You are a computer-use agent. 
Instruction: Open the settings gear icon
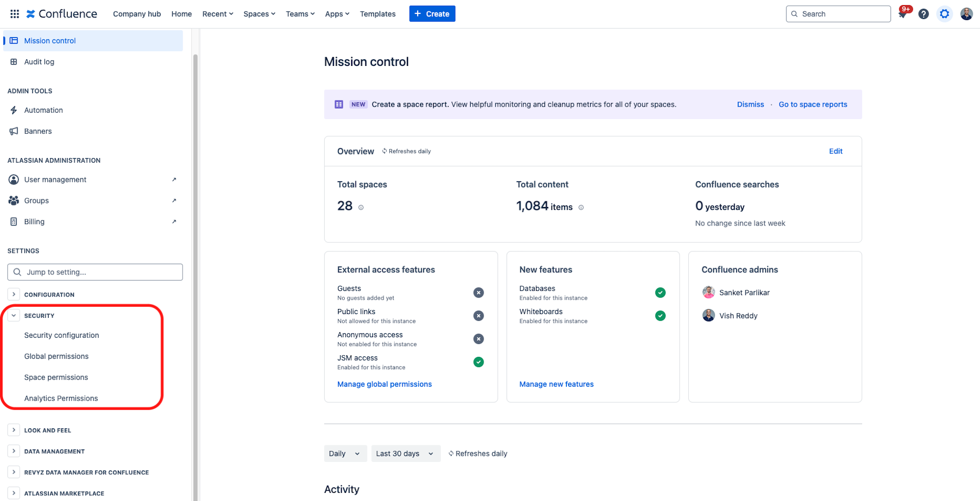944,14
